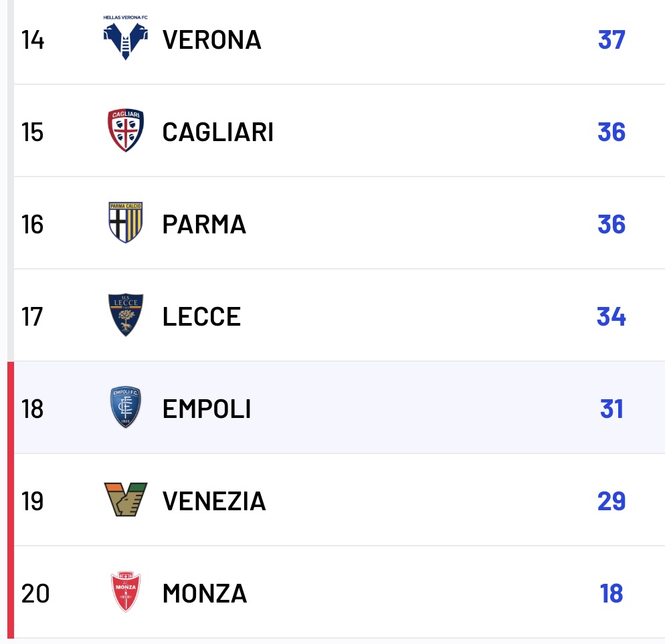Click Empoli's 31 points total

pyautogui.click(x=611, y=409)
